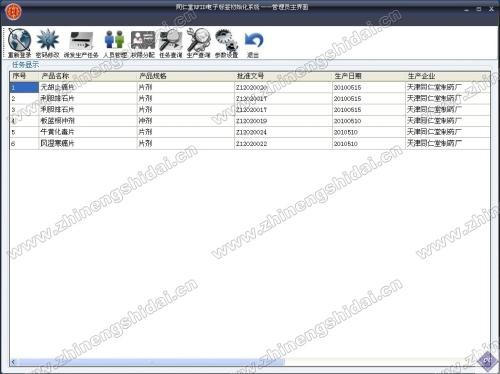Sort by 批准文号 column header

[283, 76]
